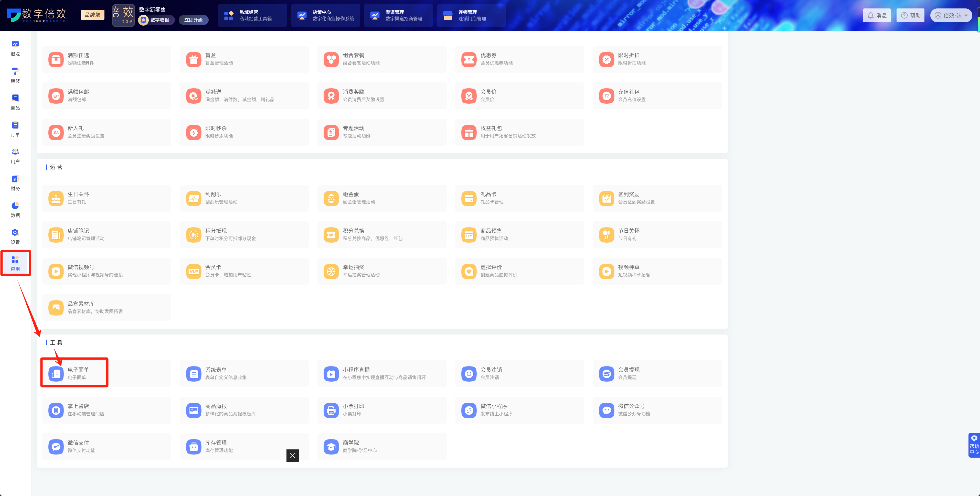This screenshot has width=980, height=496.
Task: Click the 限时秒杀 lightning icon
Action: click(x=194, y=132)
